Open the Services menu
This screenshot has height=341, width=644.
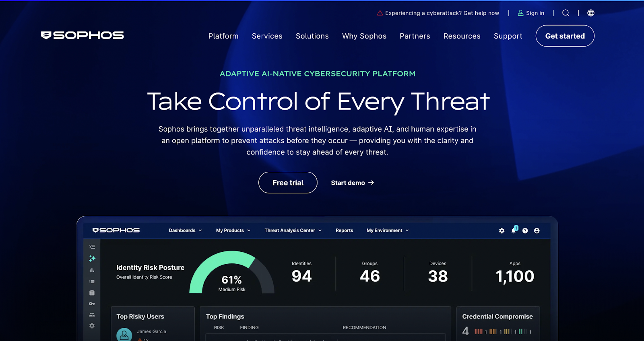pos(267,36)
